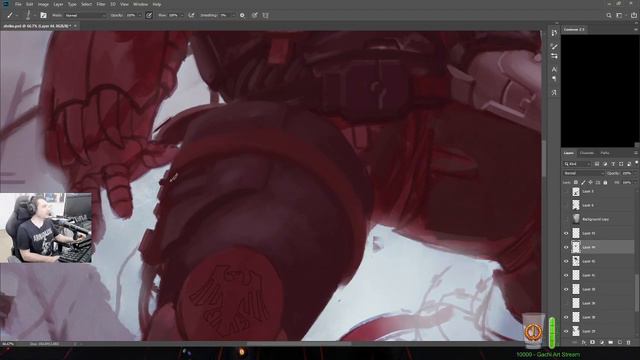Click Link layers icon at panel bottom
Viewport: 640px width, 360px height.
[575, 342]
